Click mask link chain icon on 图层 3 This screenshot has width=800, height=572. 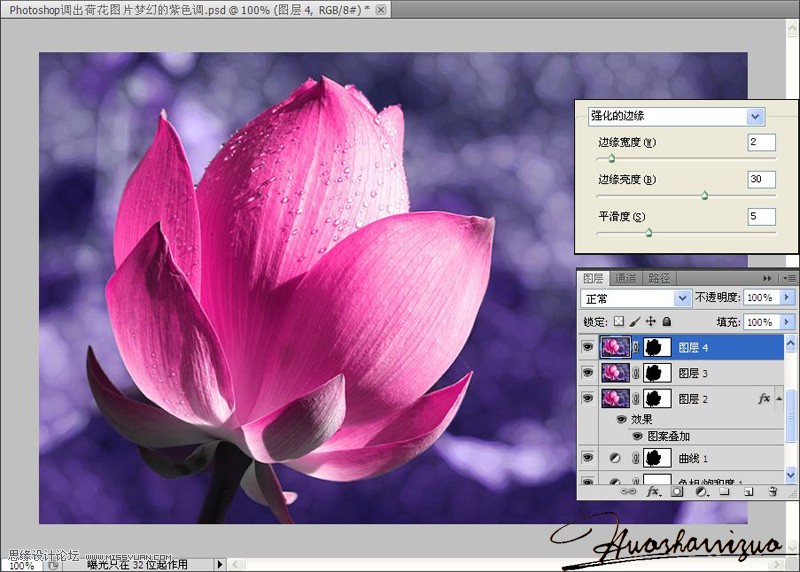coord(636,373)
